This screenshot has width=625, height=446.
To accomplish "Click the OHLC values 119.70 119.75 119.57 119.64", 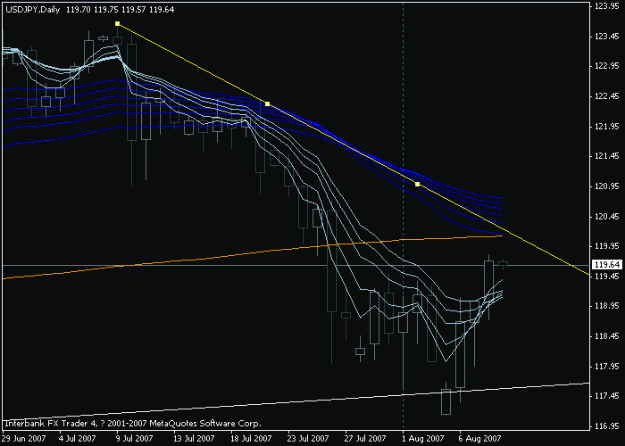I will 120,10.
